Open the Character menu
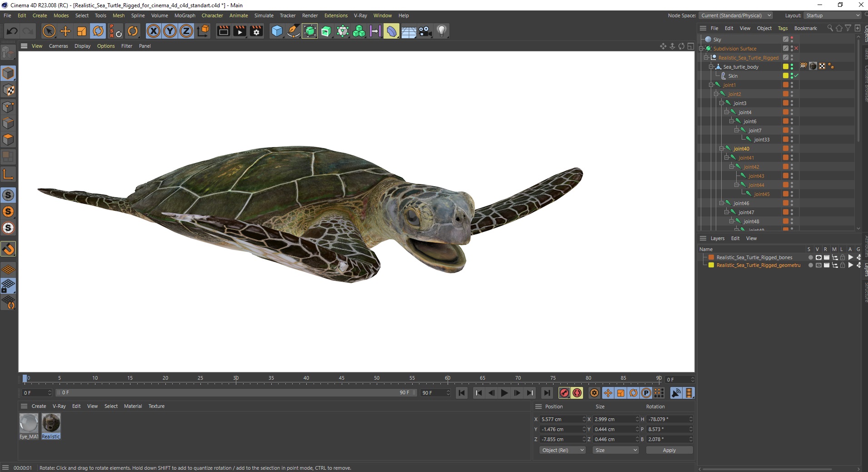The height and width of the screenshot is (472, 868). pyautogui.click(x=212, y=15)
